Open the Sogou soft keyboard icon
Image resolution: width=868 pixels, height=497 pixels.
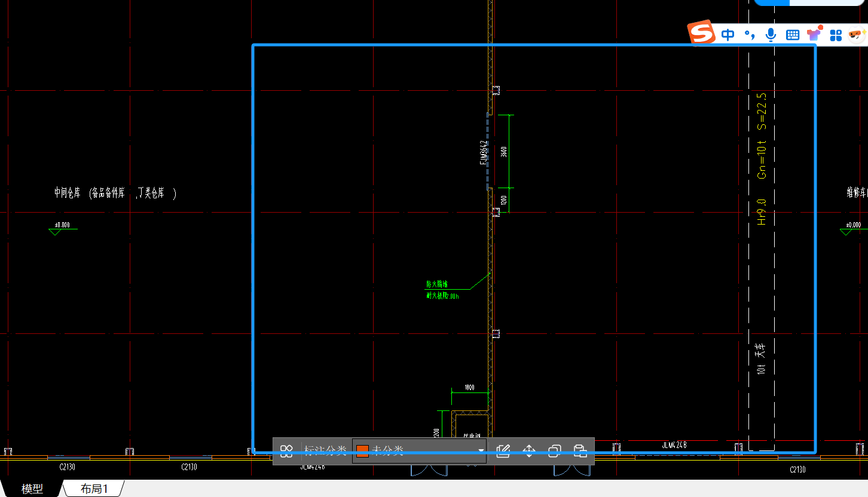pyautogui.click(x=793, y=35)
